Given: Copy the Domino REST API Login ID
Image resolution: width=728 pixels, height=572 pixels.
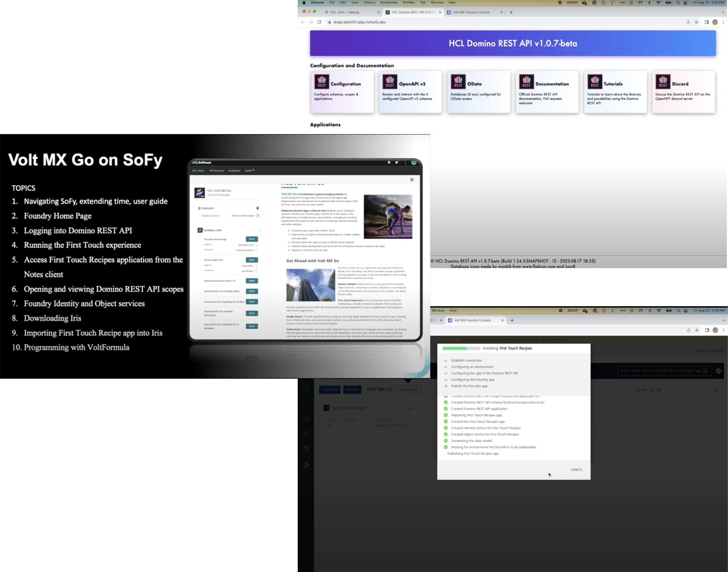Looking at the screenshot, I should (257, 266).
